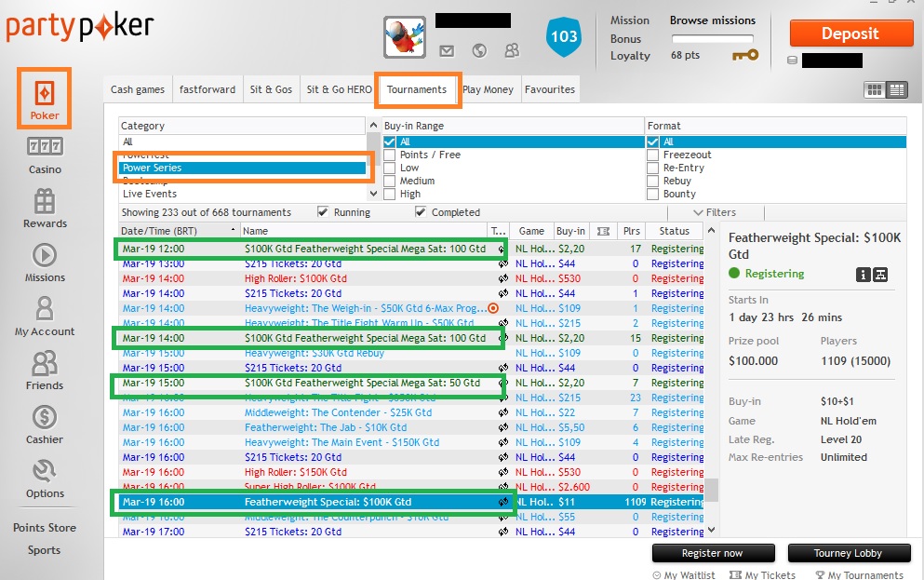
Task: Click the partypoker logo
Action: (x=80, y=28)
